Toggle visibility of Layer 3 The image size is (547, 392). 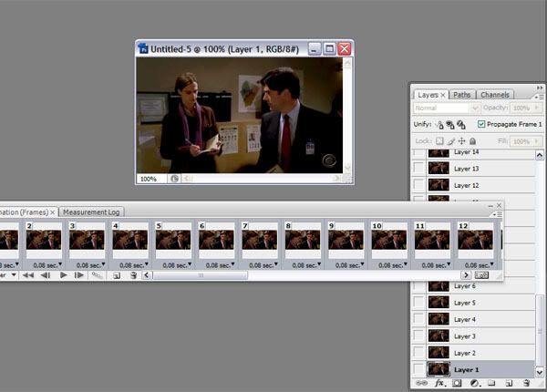click(x=418, y=335)
